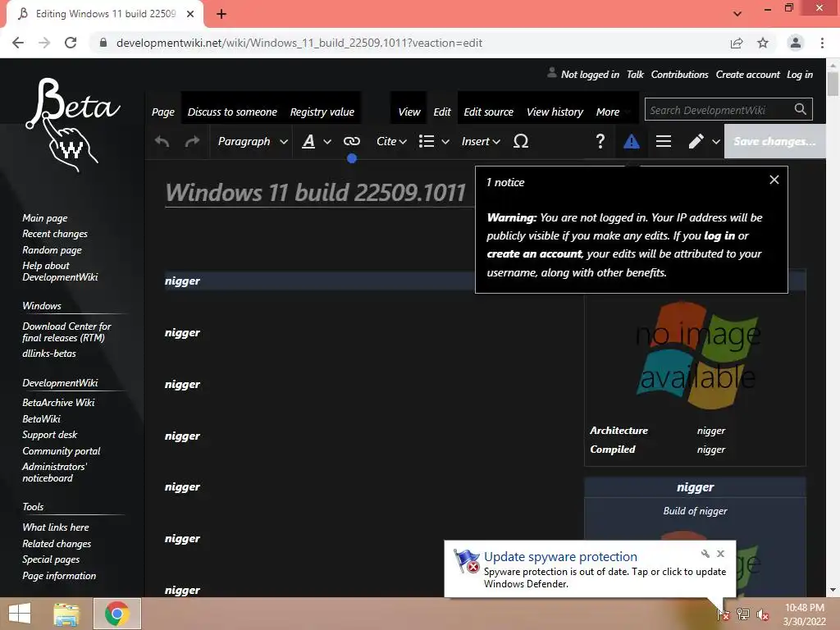Screen dimensions: 840x630
Task: Select the Edit source tab
Action: tap(489, 112)
